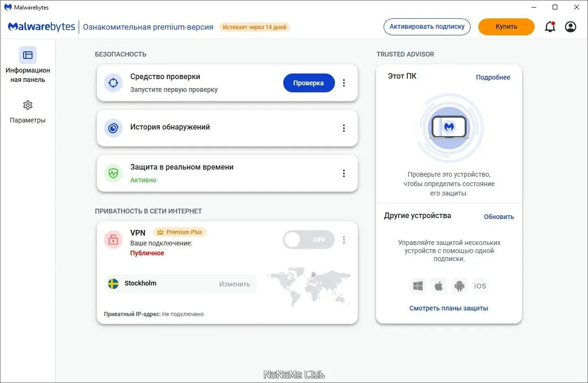Open the user account profile icon

pyautogui.click(x=571, y=27)
